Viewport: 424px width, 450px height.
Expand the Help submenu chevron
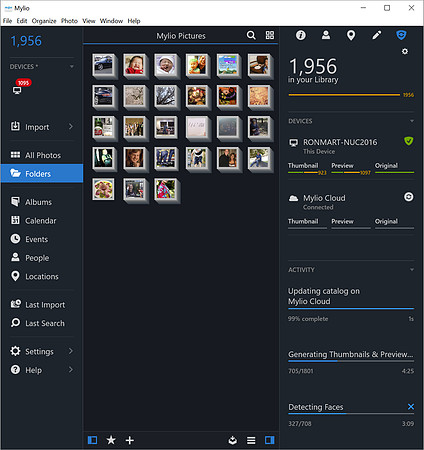[x=71, y=369]
